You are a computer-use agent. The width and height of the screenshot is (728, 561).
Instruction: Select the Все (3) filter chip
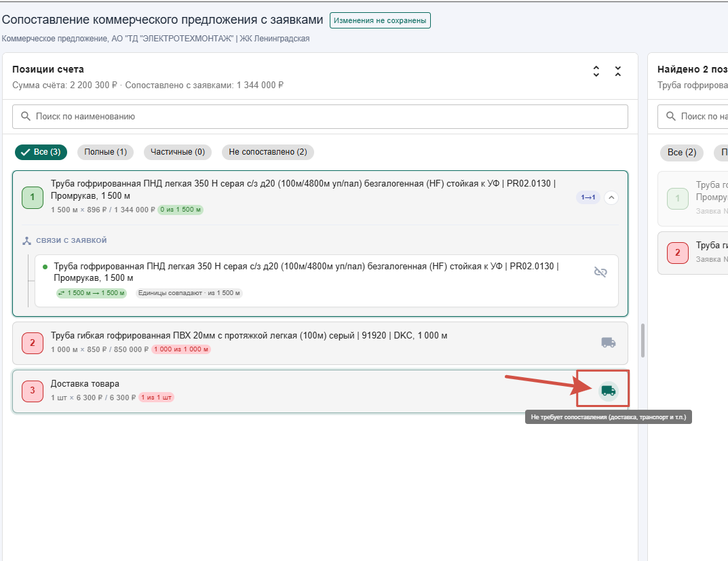41,152
